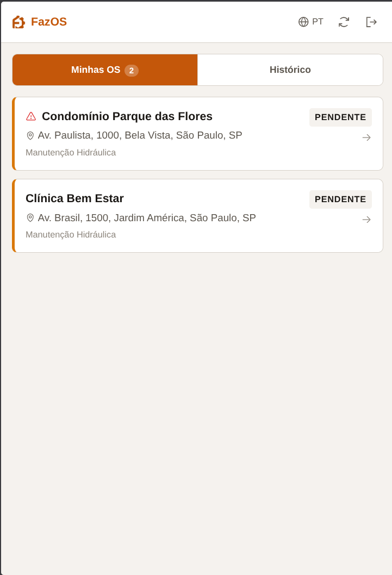Image resolution: width=392 pixels, height=575 pixels.
Task: Open the PT language selector
Action: [x=318, y=22]
